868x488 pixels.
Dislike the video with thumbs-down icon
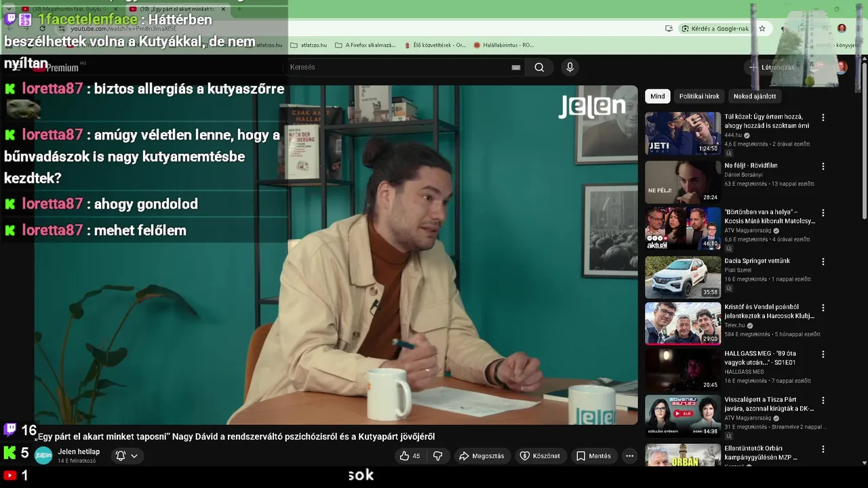438,456
